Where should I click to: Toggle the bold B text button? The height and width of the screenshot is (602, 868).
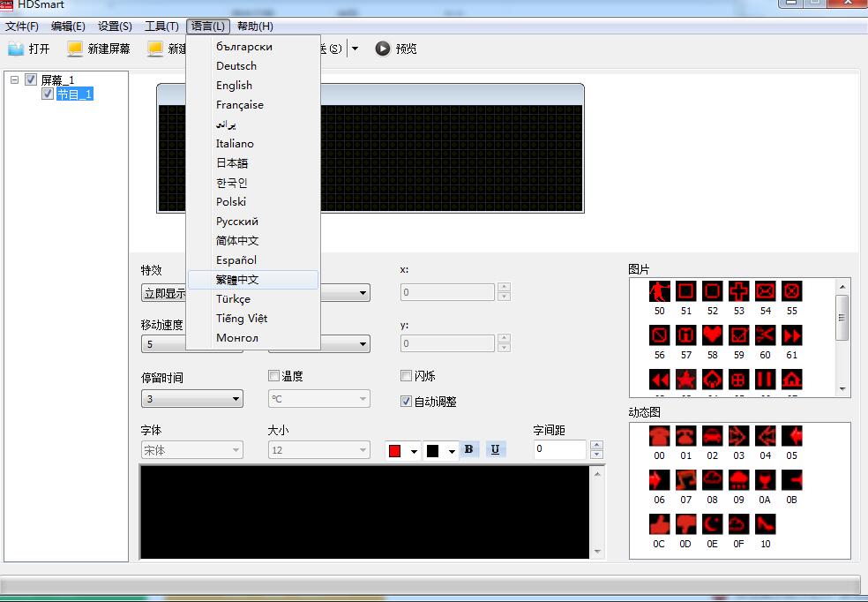468,450
